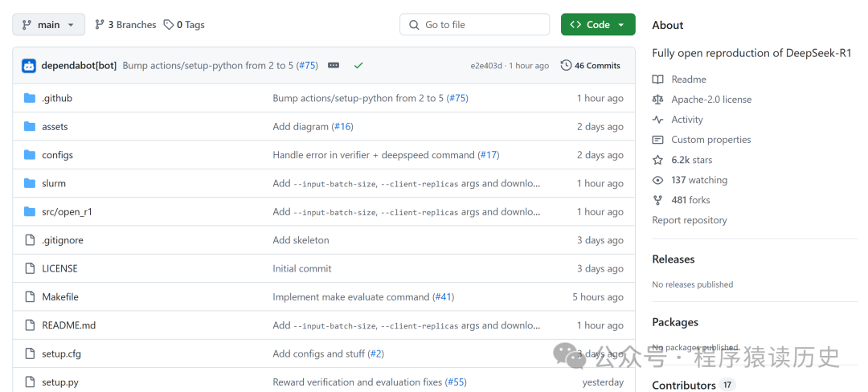
Task: Open the main branch dropdown
Action: coord(49,25)
